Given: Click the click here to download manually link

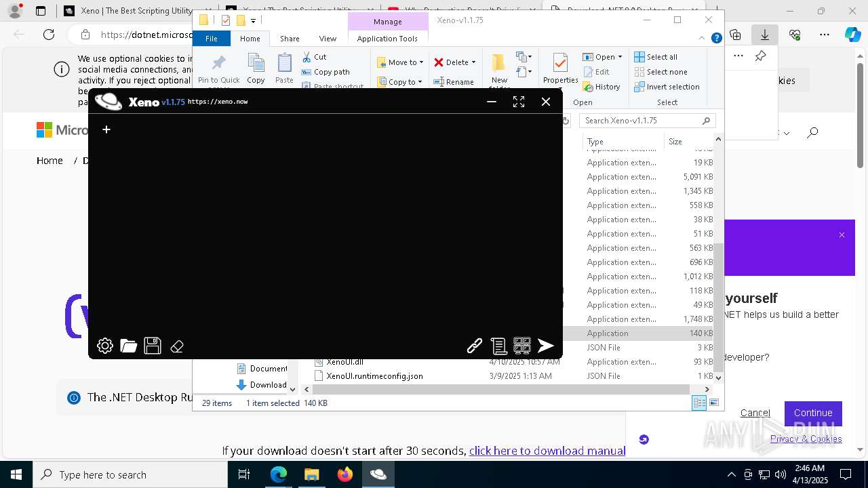Looking at the screenshot, I should click(x=547, y=451).
